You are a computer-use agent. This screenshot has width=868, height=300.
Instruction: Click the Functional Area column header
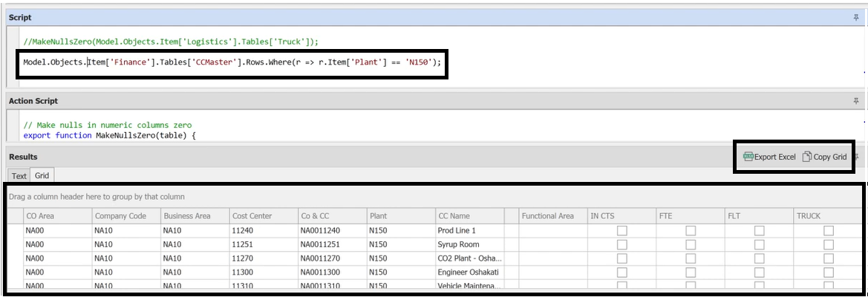click(x=547, y=216)
